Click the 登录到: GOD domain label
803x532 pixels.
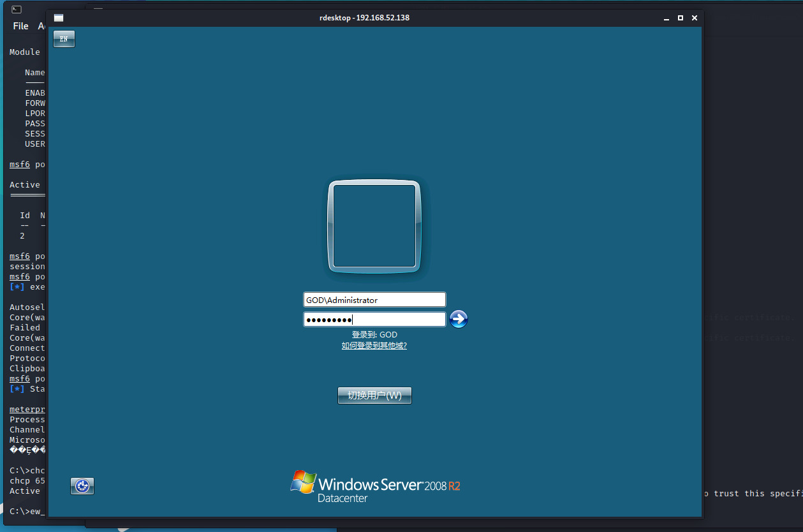click(374, 334)
